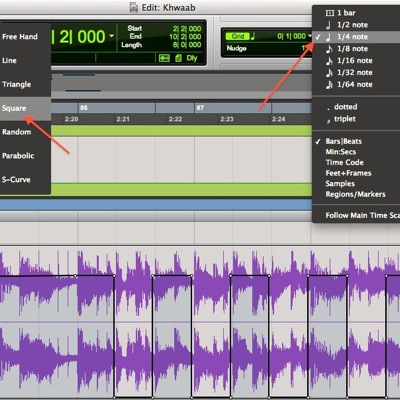Click the Length selection value

click(x=187, y=45)
